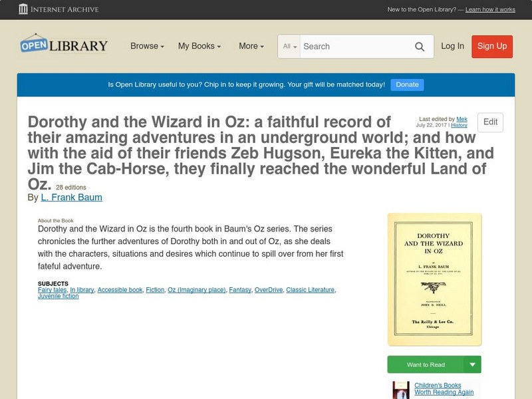The height and width of the screenshot is (399, 532).
Task: Click the Children's Books list thumbnail
Action: pyautogui.click(x=401, y=390)
